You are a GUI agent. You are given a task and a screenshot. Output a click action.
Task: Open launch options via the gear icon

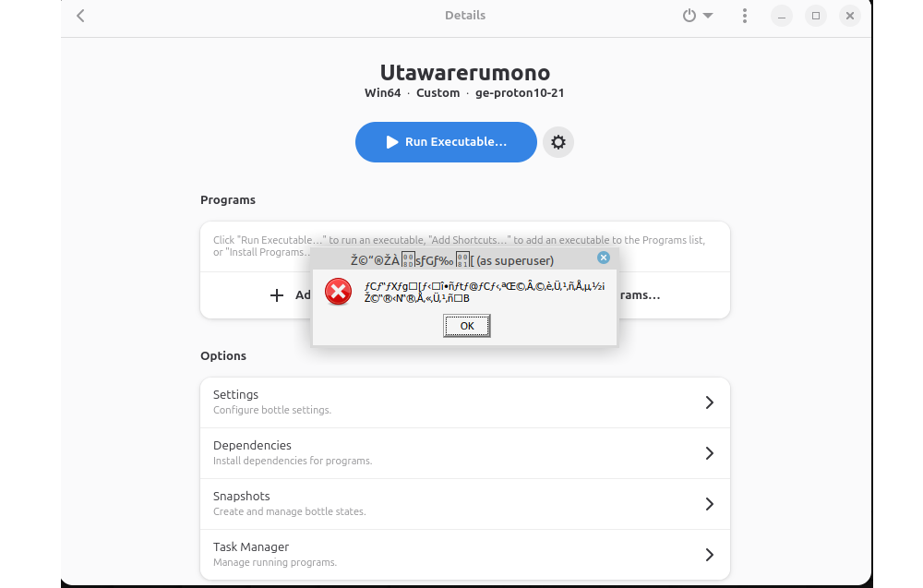coord(558,142)
